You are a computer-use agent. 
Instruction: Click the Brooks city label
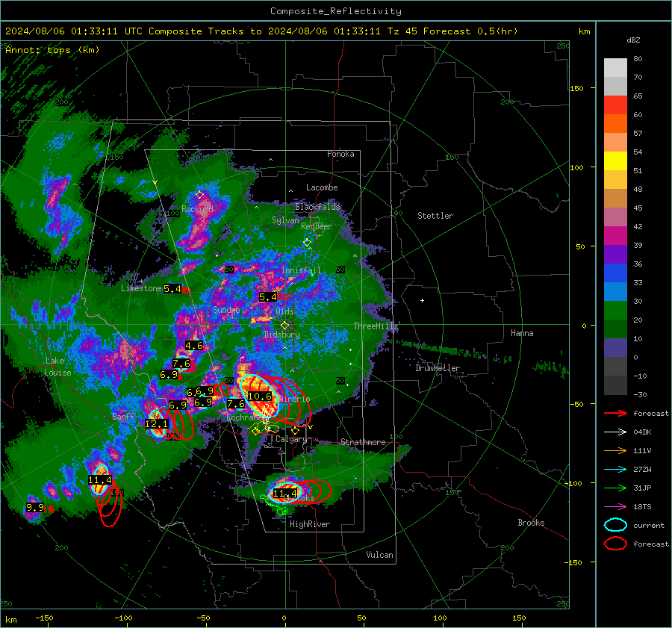[531, 523]
